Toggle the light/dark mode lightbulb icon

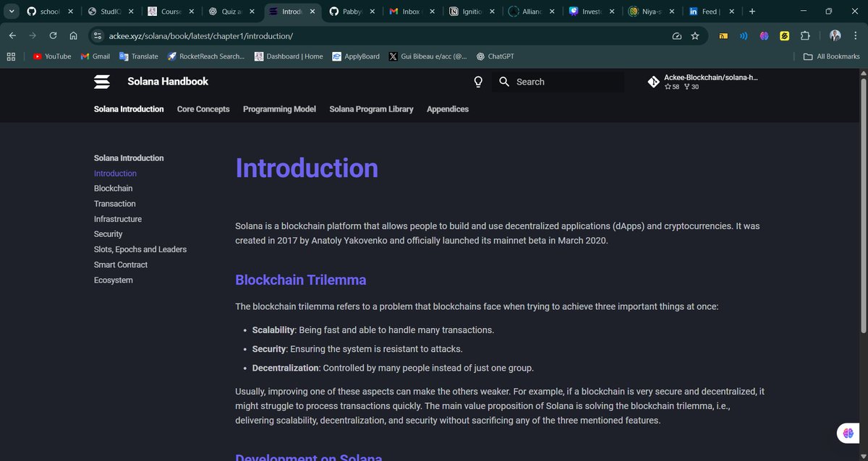(x=478, y=82)
